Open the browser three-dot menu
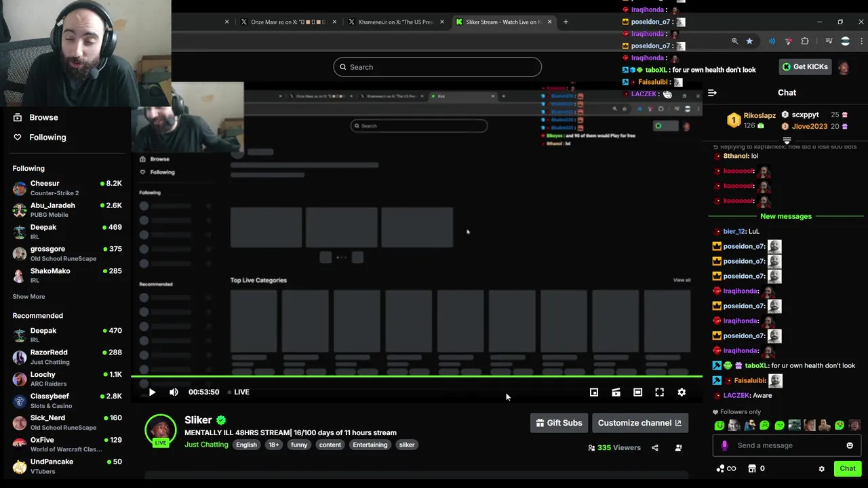Image resolution: width=868 pixels, height=488 pixels. pos(861,41)
